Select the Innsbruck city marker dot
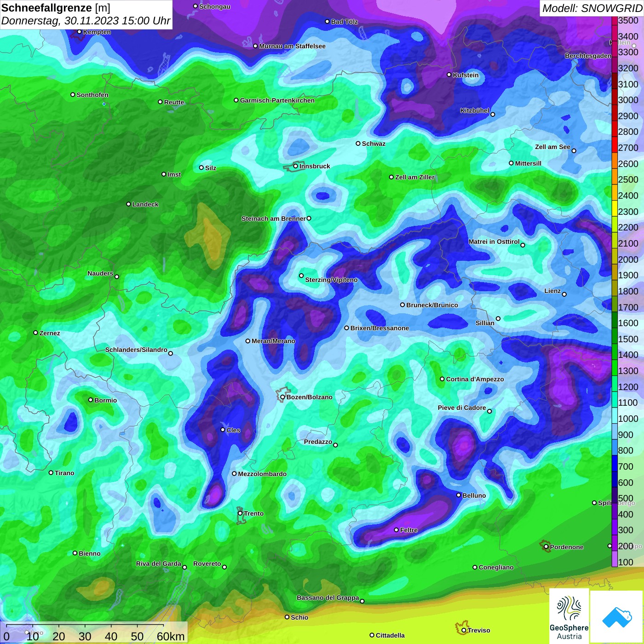This screenshot has width=644, height=644. point(296,166)
